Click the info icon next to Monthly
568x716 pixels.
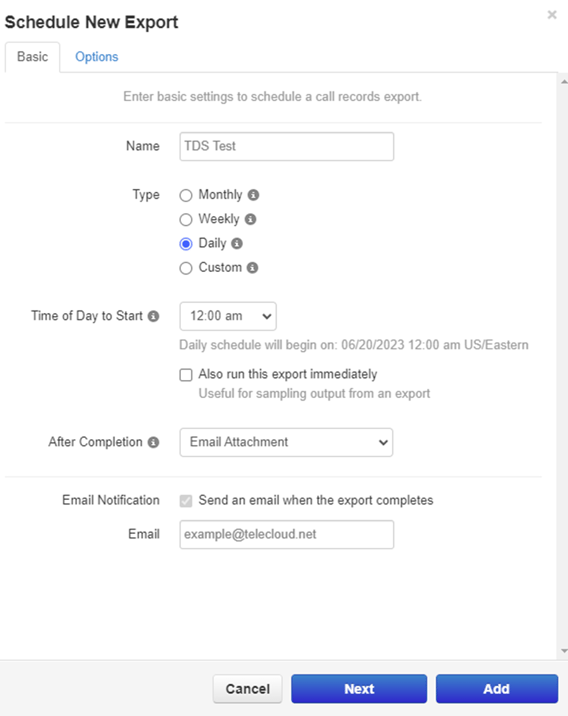coord(253,195)
